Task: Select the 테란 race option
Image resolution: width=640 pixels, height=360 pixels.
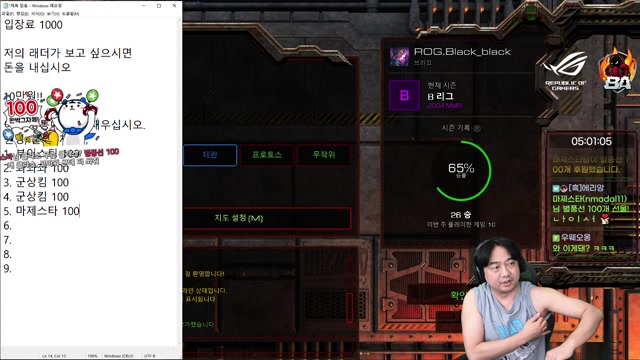Action: (210, 155)
